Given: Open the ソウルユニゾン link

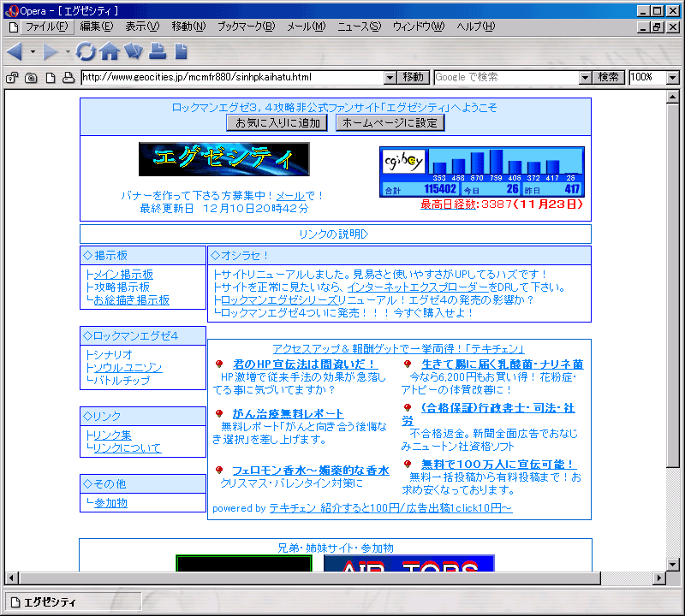Looking at the screenshot, I should (128, 368).
